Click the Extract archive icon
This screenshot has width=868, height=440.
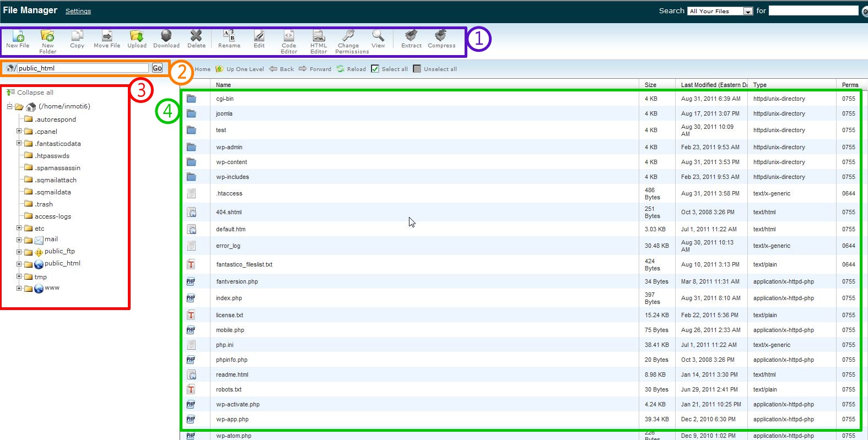click(411, 37)
